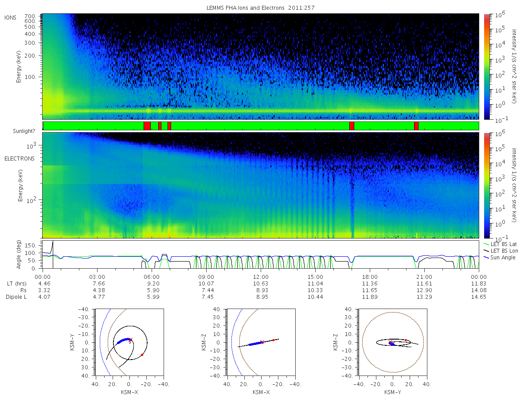Image resolution: width=532 pixels, height=399 pixels.
Task: Click the 18:00 time axis label
Action: click(x=370, y=277)
